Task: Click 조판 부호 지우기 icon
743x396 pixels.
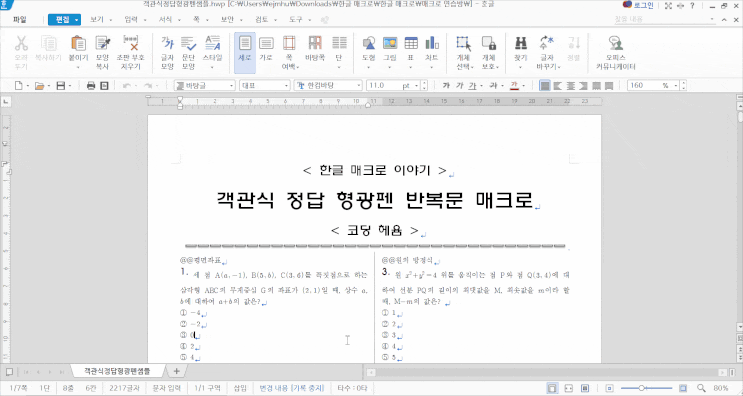Action: [130, 44]
